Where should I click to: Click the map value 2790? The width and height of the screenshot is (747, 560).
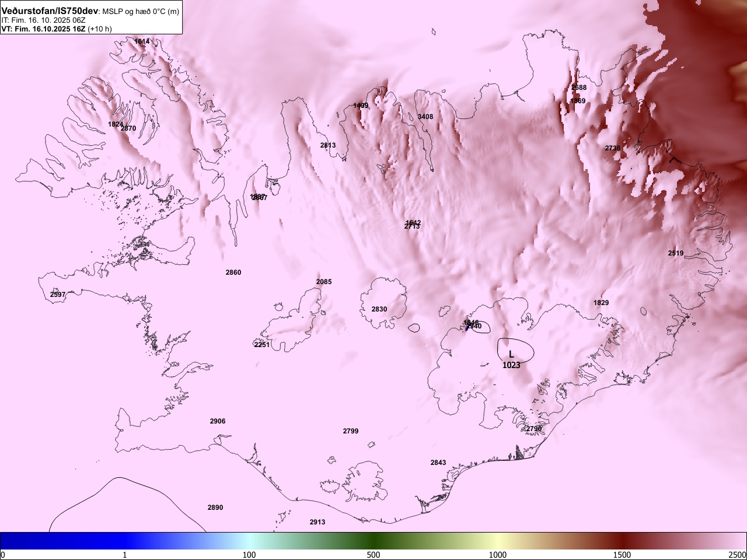click(534, 429)
